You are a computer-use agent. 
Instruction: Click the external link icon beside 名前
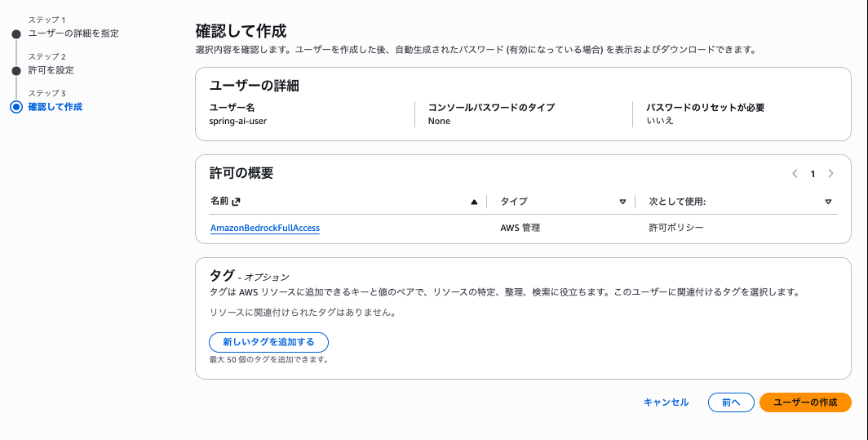coord(237,202)
